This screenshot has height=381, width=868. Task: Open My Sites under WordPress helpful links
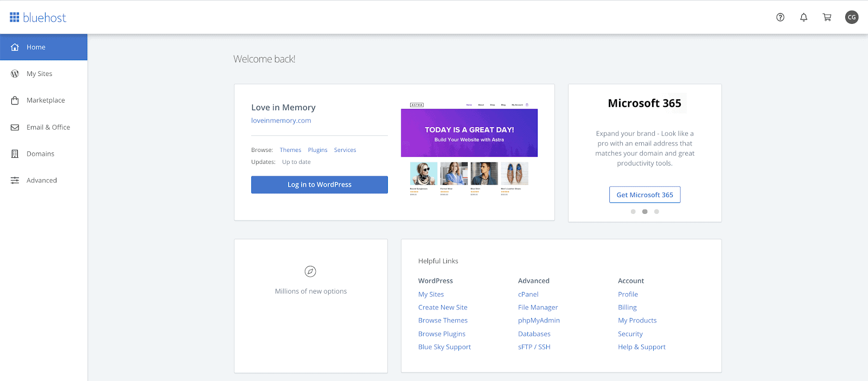click(431, 294)
